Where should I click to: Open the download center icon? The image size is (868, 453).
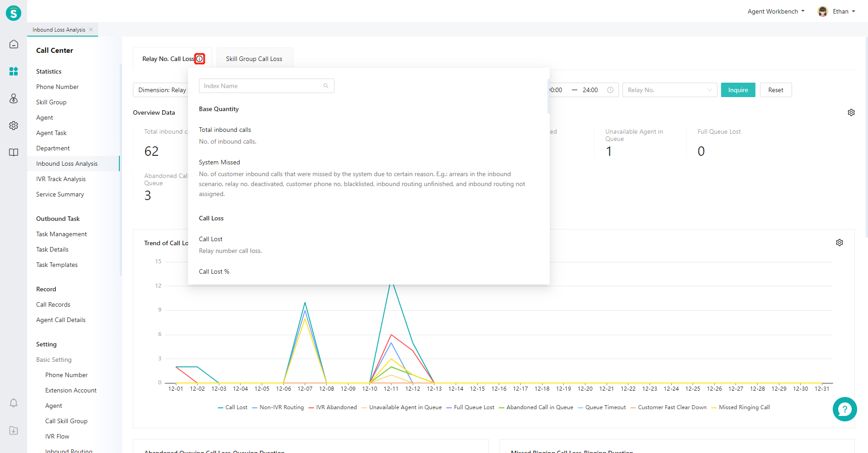click(14, 430)
